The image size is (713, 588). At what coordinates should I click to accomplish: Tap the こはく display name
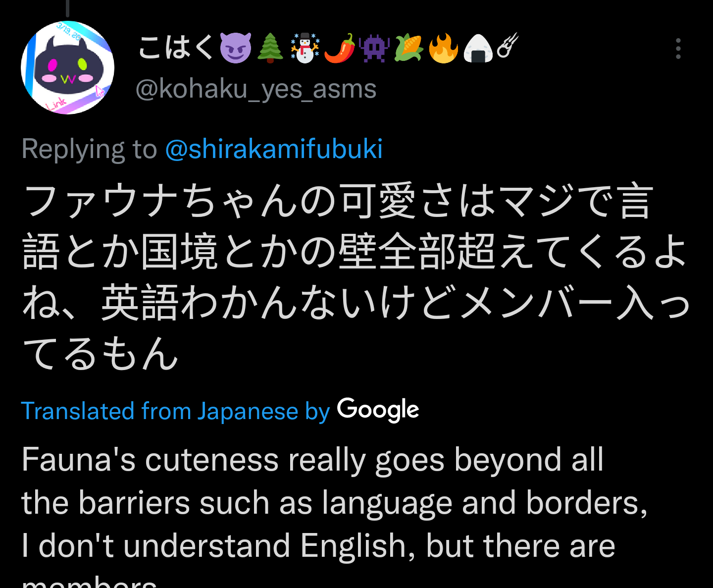(176, 48)
